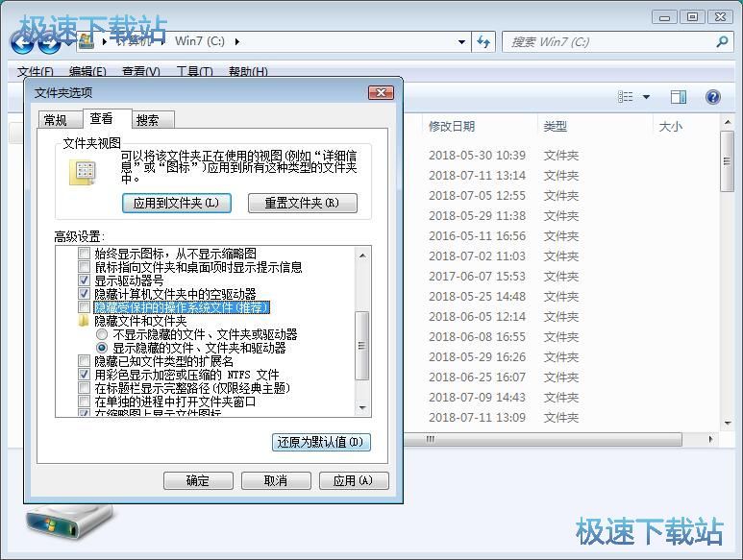Click 应用到文件夹(L) button
The height and width of the screenshot is (560, 743).
(x=177, y=203)
